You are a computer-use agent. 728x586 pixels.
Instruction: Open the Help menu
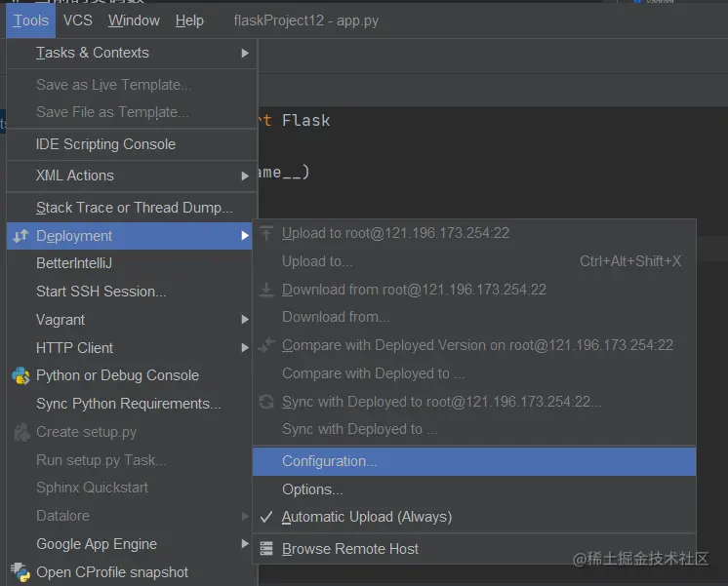tap(189, 20)
